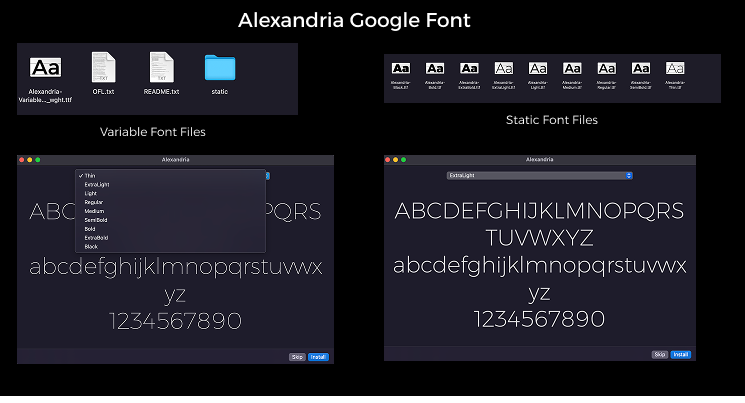
Task: Minimize the left Alexandria preview window
Action: point(29,160)
